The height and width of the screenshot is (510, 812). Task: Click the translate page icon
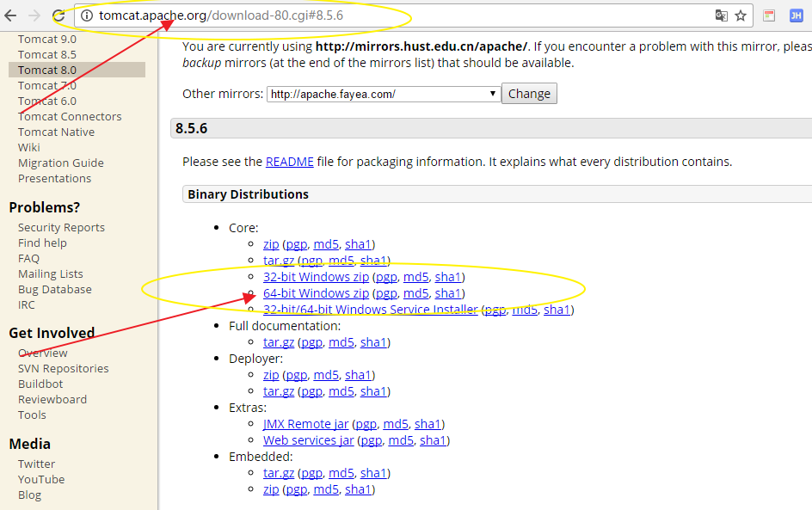pos(721,15)
